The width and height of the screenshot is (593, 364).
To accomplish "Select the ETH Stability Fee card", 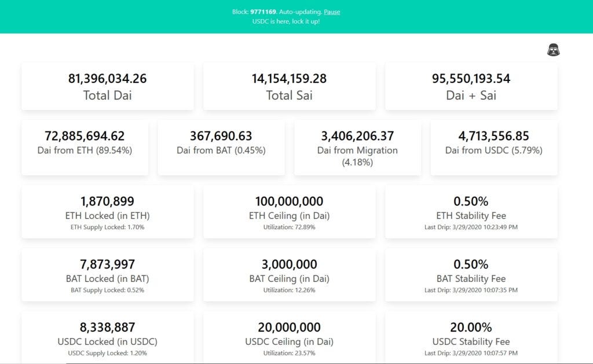I will (x=471, y=212).
